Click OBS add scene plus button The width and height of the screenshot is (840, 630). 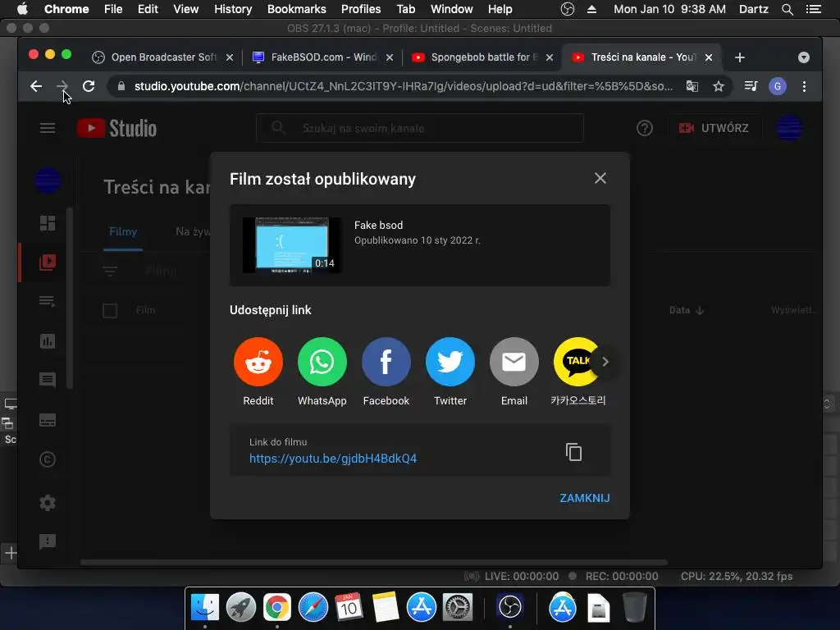tap(11, 552)
